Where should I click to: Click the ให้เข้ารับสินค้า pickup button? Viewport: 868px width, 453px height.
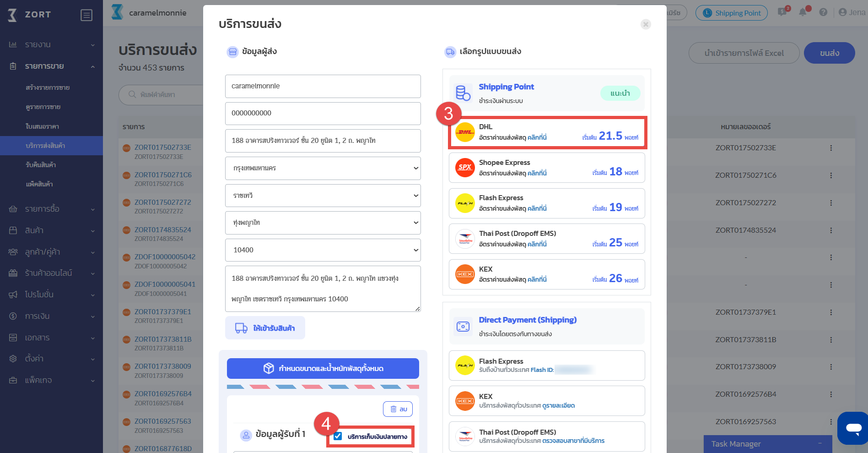click(265, 328)
